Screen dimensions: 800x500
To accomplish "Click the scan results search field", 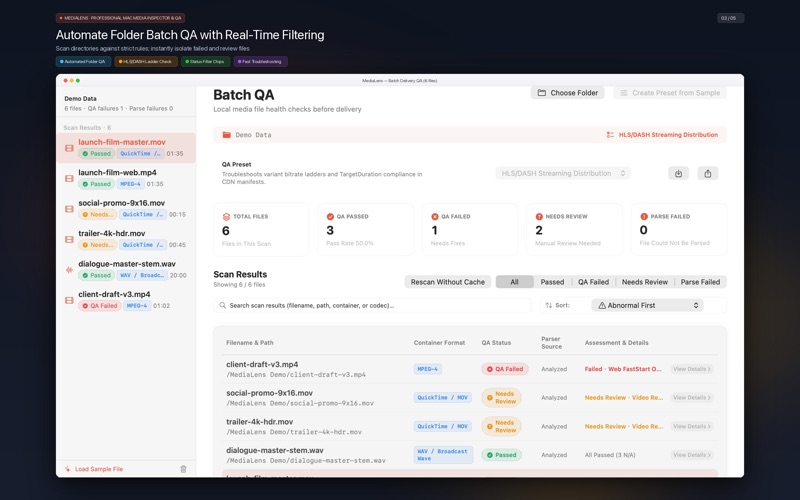I will pos(372,305).
